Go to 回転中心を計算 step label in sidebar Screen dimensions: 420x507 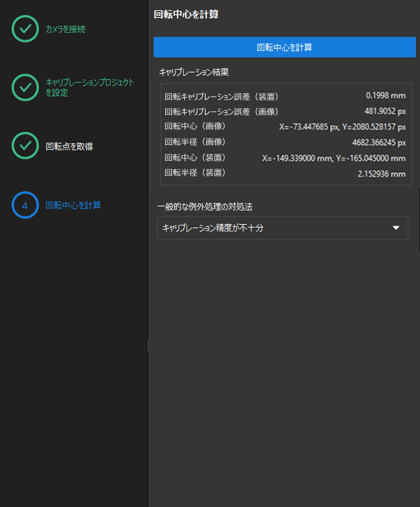tap(73, 205)
